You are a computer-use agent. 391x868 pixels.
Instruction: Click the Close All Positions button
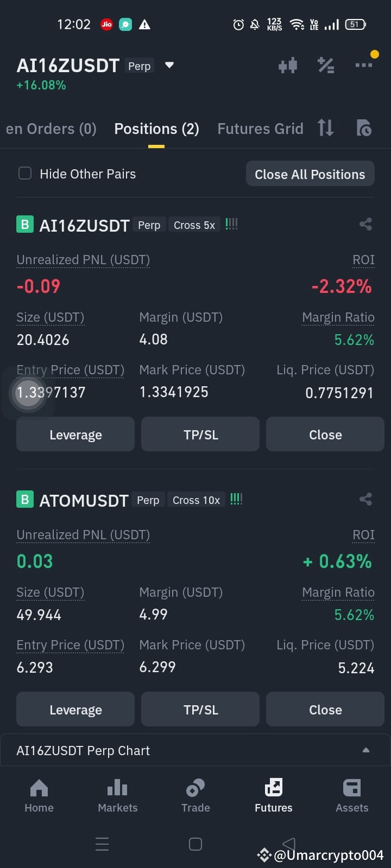(310, 174)
